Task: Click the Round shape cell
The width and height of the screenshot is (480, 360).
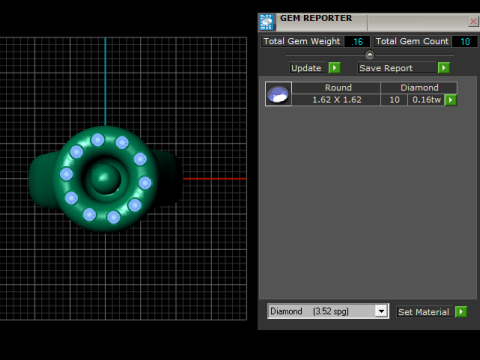Action: click(x=336, y=88)
